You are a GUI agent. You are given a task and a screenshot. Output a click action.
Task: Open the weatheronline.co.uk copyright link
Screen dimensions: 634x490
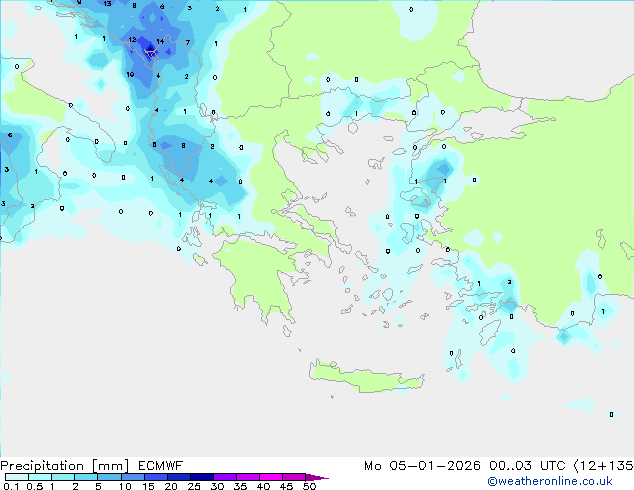(x=550, y=481)
